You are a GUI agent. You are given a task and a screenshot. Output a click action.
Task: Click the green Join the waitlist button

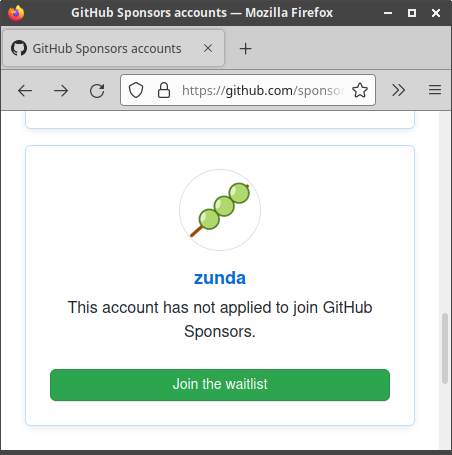coord(220,385)
